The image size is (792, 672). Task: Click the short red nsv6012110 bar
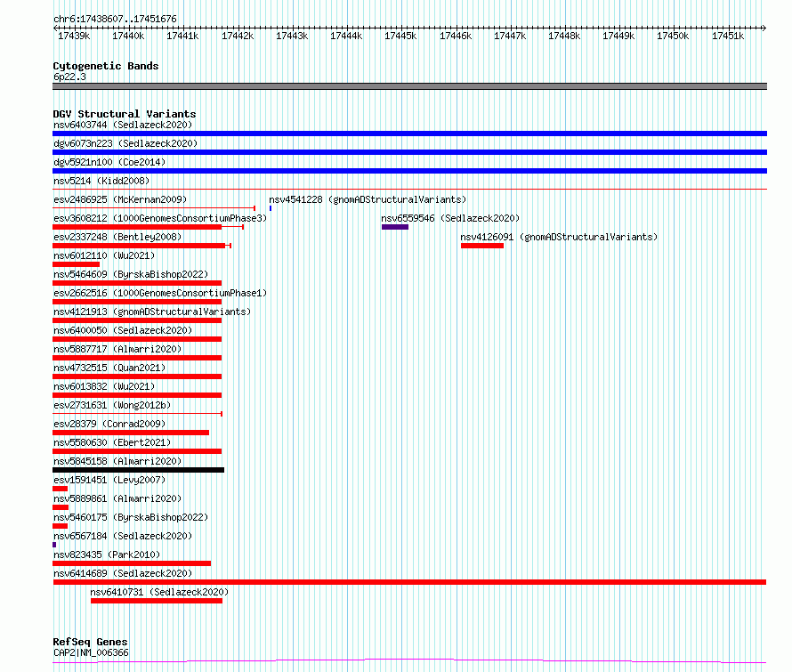tap(77, 264)
